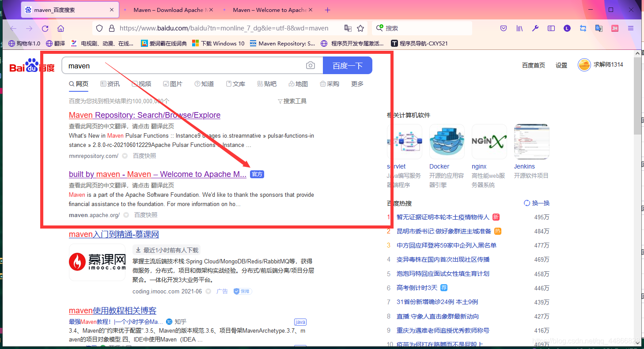
Task: Switch to the Maven – Welcome to Apache tab
Action: [x=269, y=10]
